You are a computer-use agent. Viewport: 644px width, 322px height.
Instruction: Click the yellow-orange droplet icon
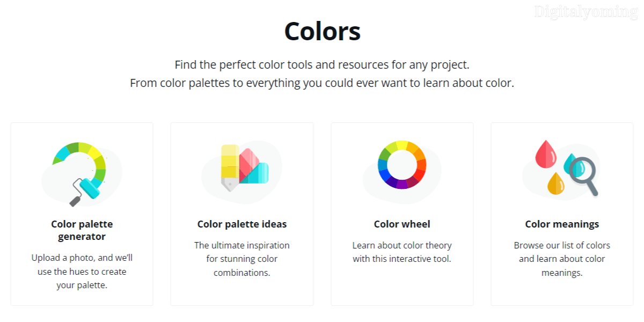coord(555,183)
